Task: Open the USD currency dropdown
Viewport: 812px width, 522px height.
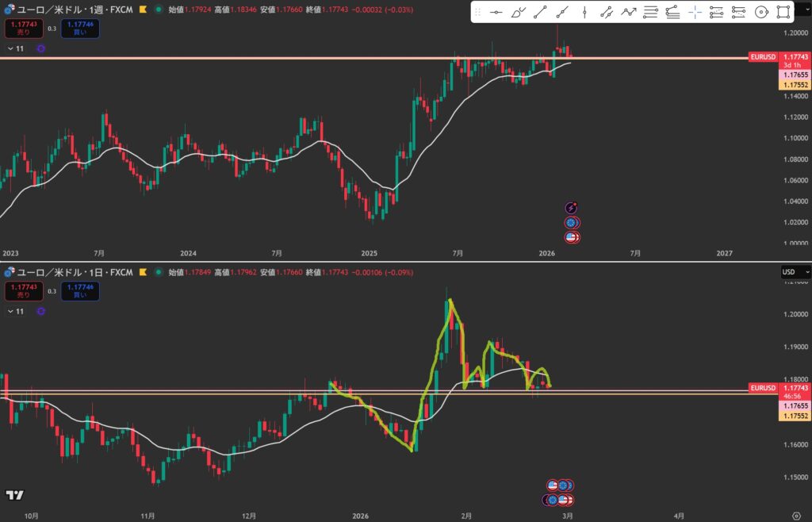Action: (x=795, y=272)
